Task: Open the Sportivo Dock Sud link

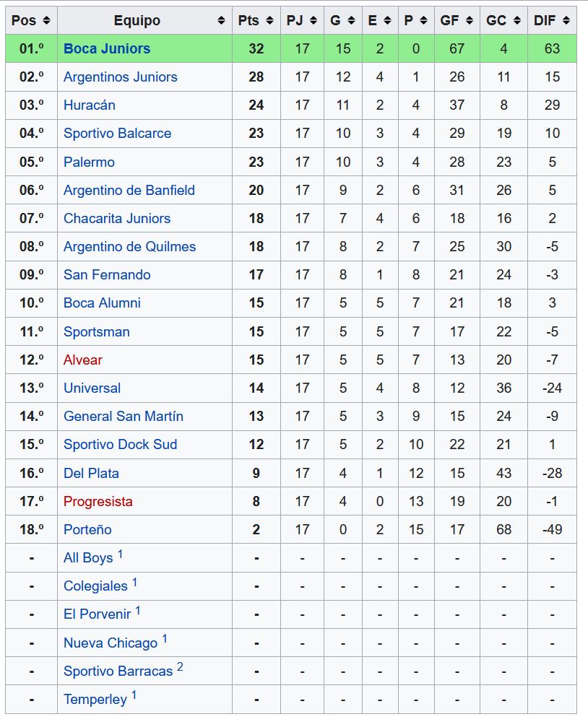Action: [x=120, y=444]
